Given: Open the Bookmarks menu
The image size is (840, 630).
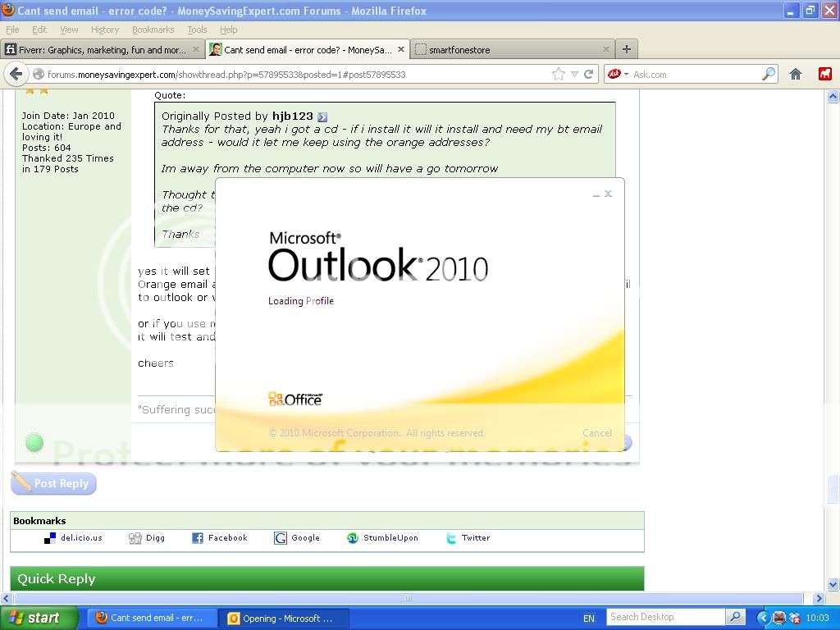Looking at the screenshot, I should point(153,30).
